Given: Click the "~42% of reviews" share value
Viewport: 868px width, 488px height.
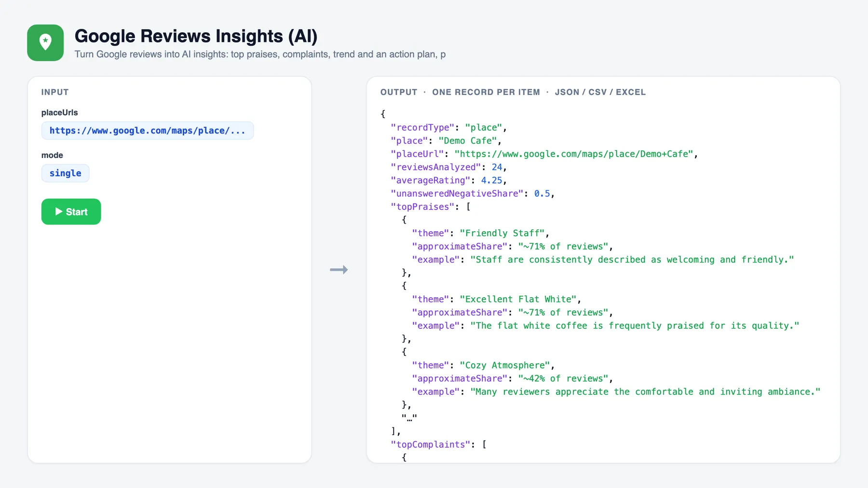Looking at the screenshot, I should 563,379.
